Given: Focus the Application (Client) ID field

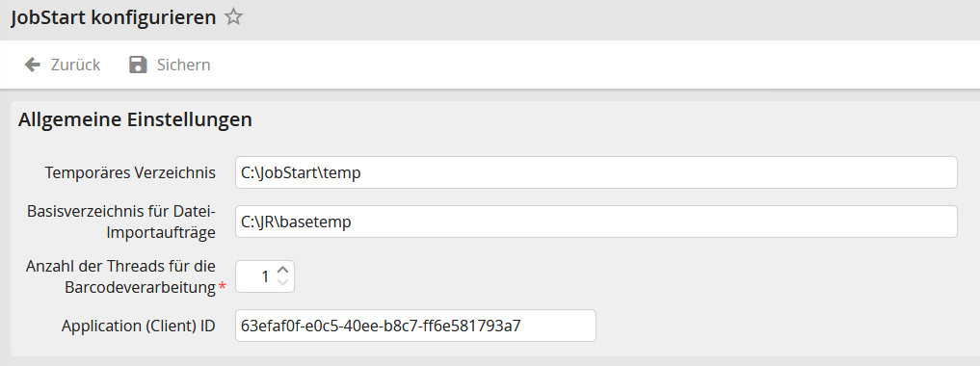Looking at the screenshot, I should [415, 326].
